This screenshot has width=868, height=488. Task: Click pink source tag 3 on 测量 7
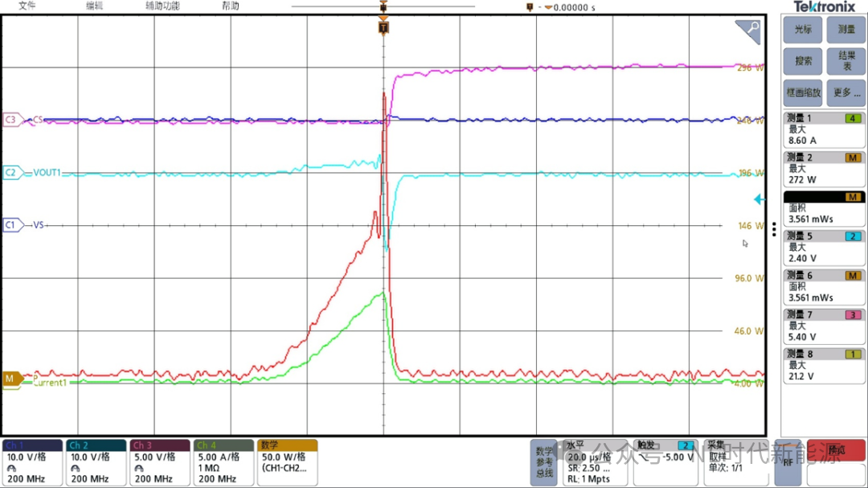click(x=853, y=314)
